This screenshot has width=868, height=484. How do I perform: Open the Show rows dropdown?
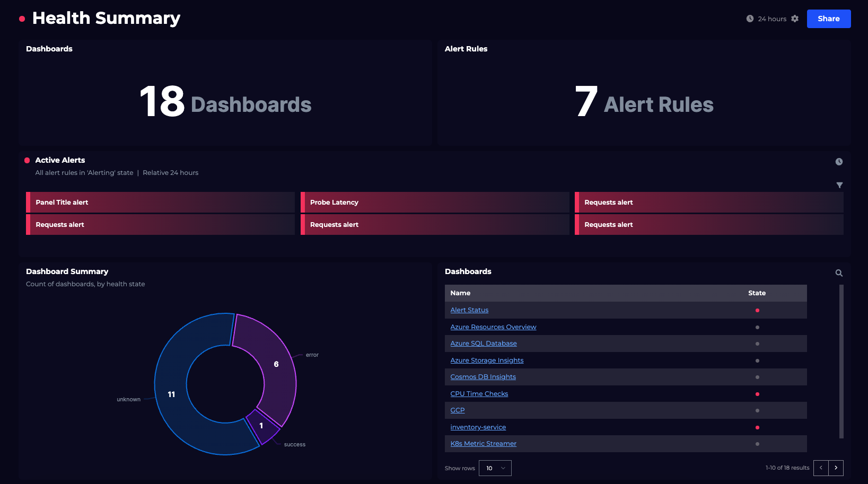[x=495, y=468]
